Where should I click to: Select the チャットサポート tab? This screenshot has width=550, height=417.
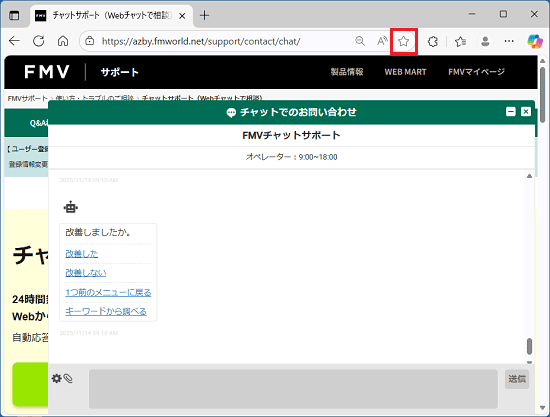112,15
